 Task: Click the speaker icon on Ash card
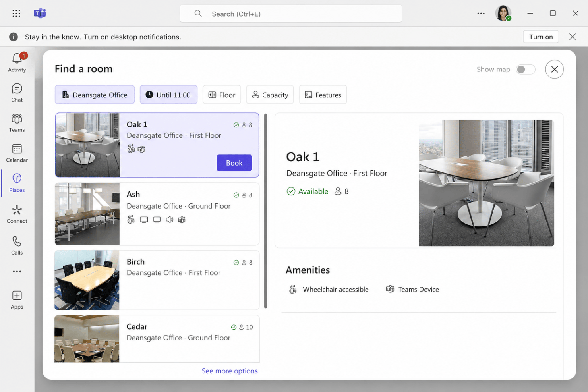pos(170,220)
